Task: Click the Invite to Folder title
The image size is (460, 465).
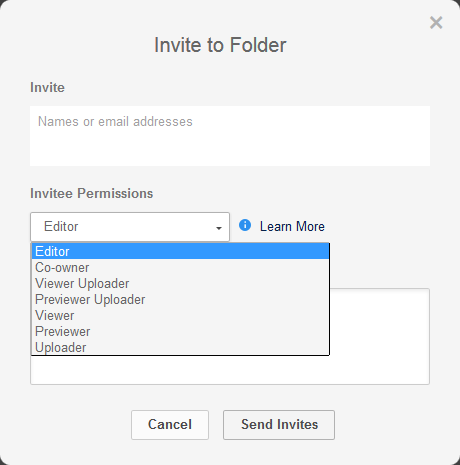Action: point(220,45)
